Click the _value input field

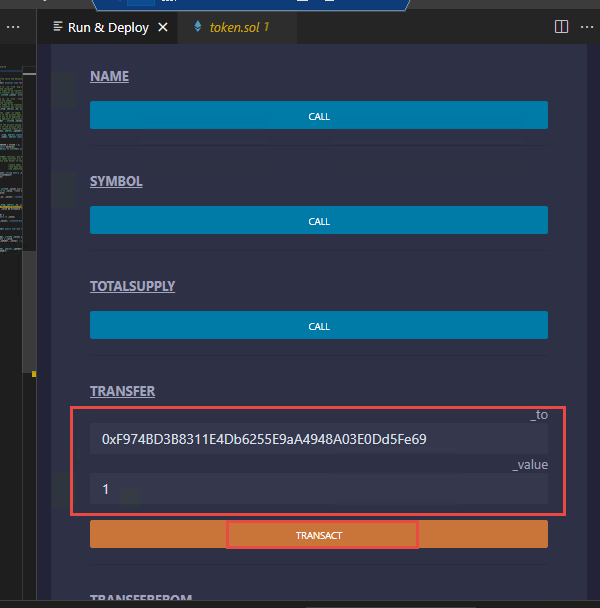[x=319, y=489]
